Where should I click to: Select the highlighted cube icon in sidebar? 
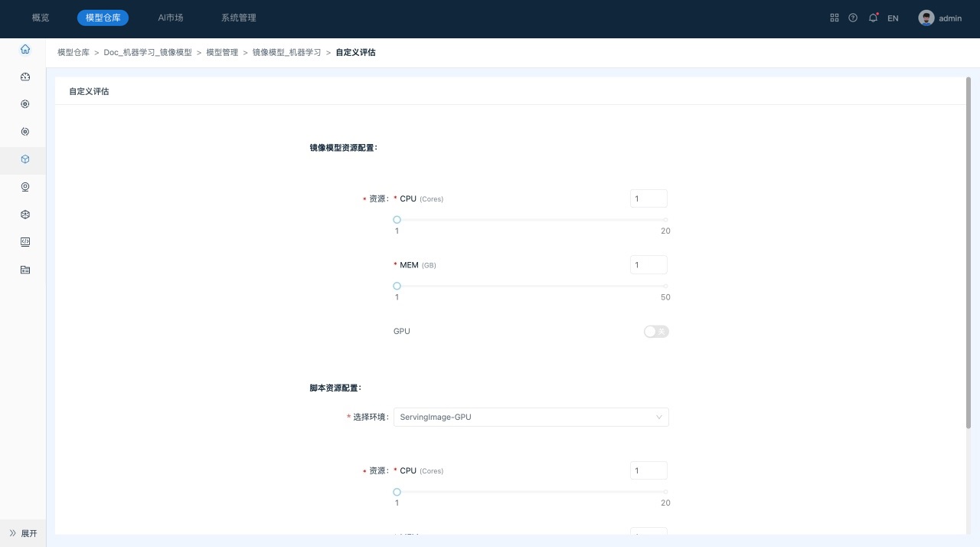click(x=25, y=159)
